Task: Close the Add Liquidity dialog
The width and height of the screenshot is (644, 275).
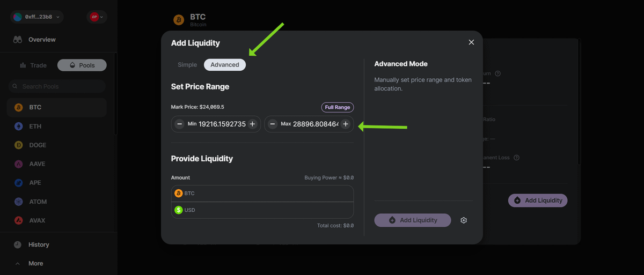Action: pos(471,42)
